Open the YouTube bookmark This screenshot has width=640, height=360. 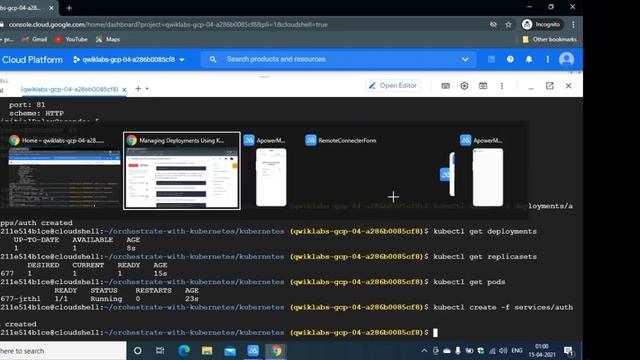click(71, 39)
